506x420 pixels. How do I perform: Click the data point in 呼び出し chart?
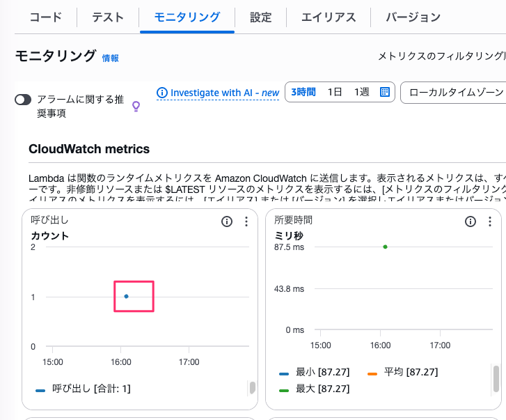coord(126,296)
